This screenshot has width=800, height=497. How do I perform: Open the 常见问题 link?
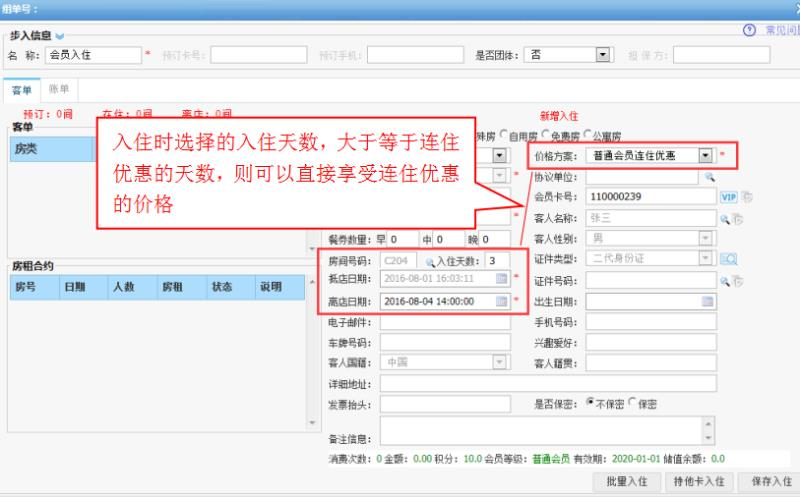click(x=782, y=30)
